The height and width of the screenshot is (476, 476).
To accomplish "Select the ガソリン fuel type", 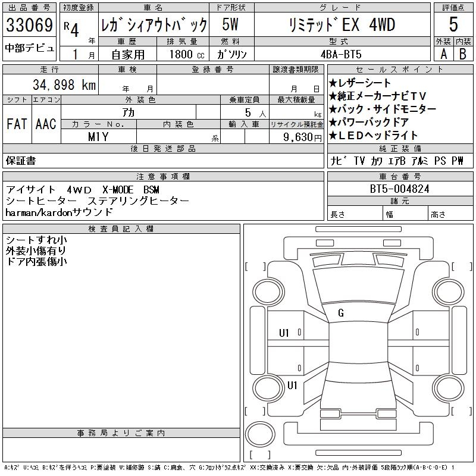I will (231, 54).
